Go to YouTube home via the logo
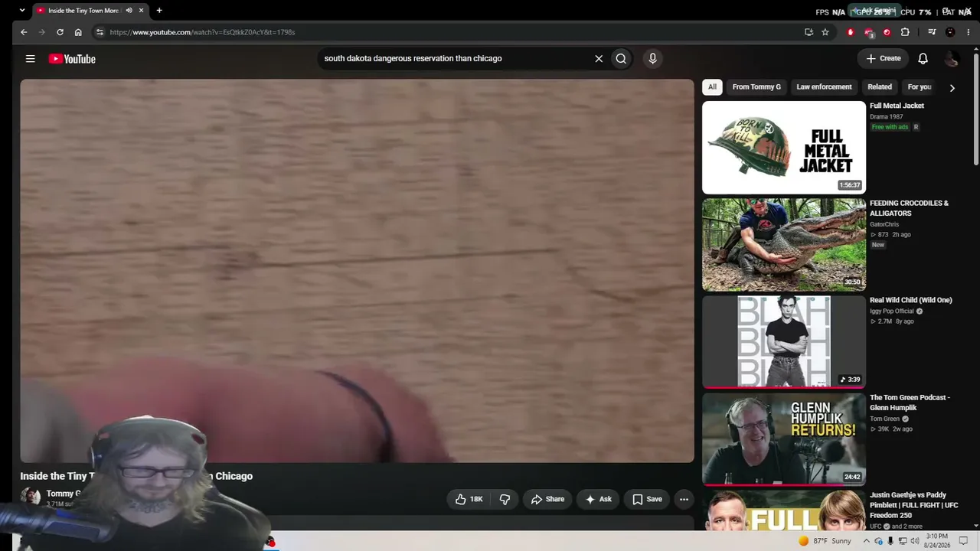This screenshot has width=980, height=551. coord(72,59)
